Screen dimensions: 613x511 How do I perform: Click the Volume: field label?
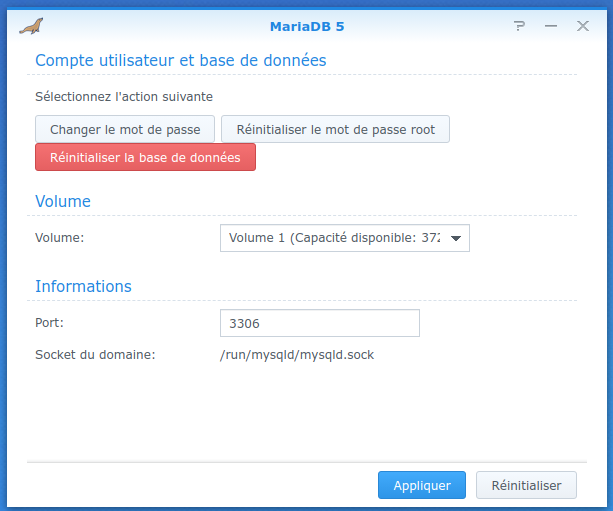pyautogui.click(x=59, y=238)
